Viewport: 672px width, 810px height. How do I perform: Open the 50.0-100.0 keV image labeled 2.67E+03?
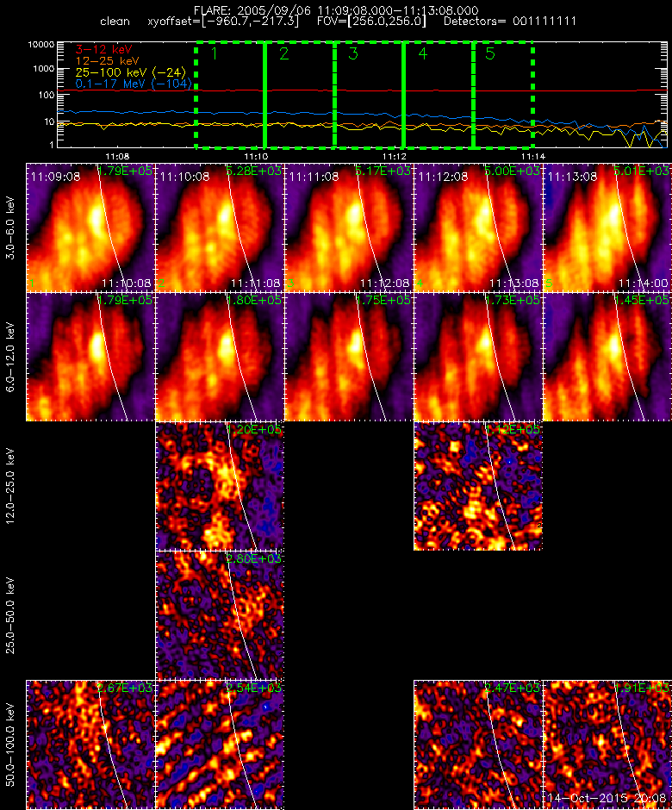90,745
